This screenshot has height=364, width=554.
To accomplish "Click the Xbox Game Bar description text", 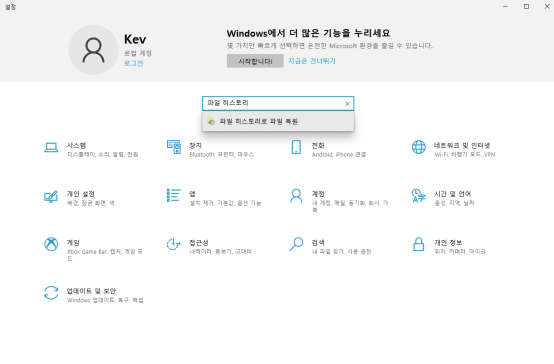I will tap(105, 255).
